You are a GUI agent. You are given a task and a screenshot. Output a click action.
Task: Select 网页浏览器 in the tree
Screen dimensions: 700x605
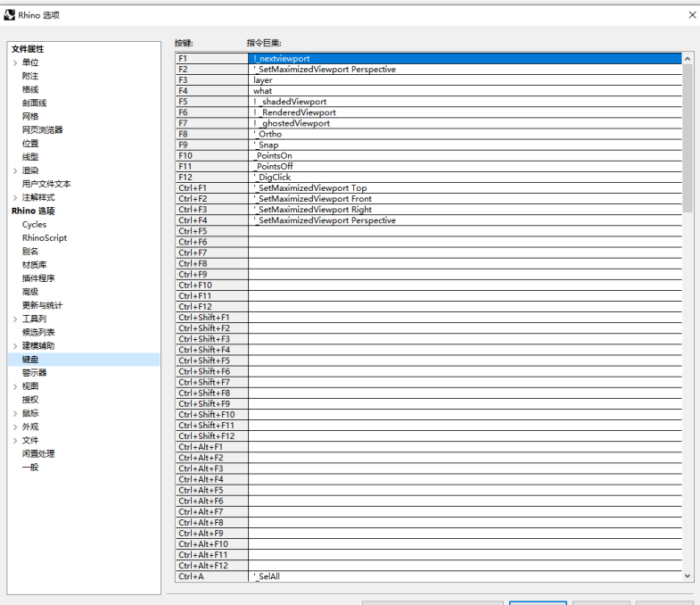click(42, 130)
